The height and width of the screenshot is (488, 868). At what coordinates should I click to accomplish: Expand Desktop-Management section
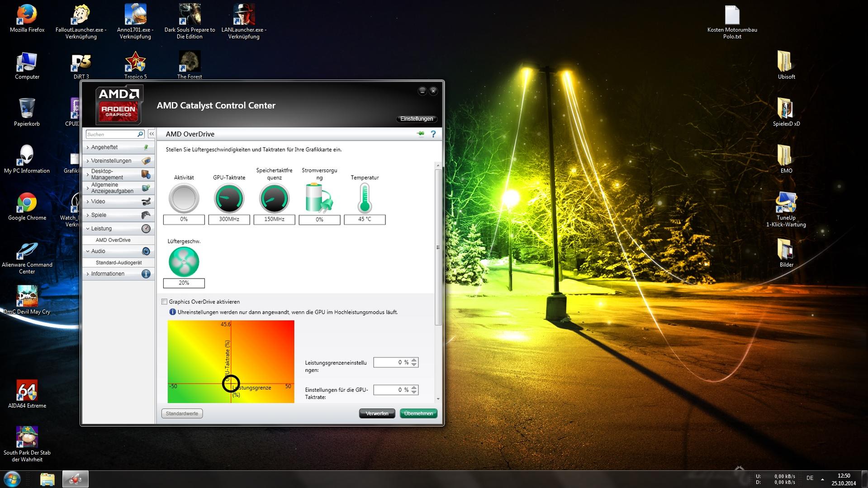pos(119,175)
